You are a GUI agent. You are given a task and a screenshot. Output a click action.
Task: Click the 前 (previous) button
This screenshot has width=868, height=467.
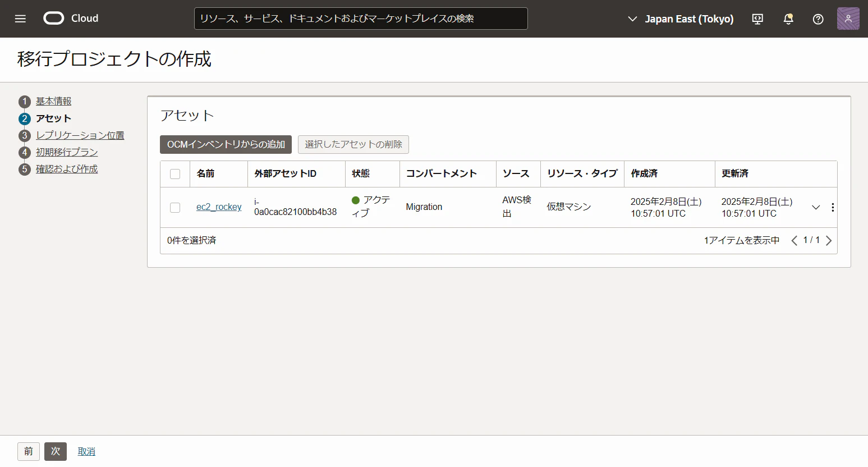click(x=29, y=451)
